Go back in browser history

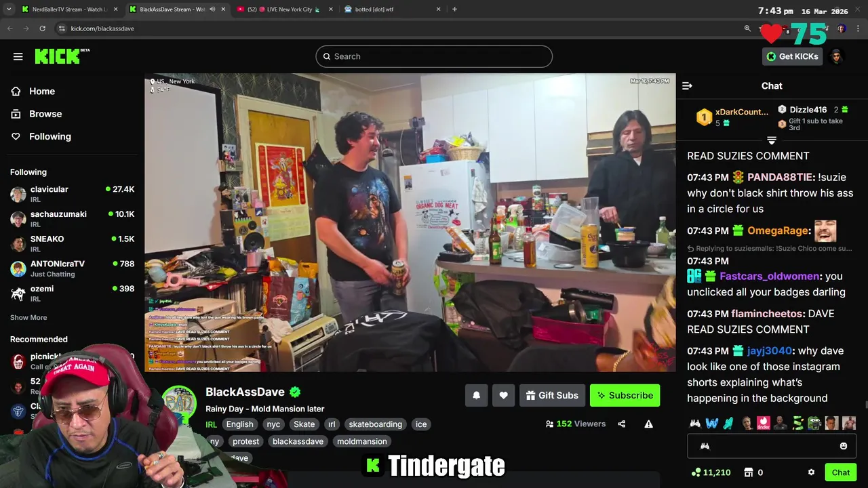point(9,28)
